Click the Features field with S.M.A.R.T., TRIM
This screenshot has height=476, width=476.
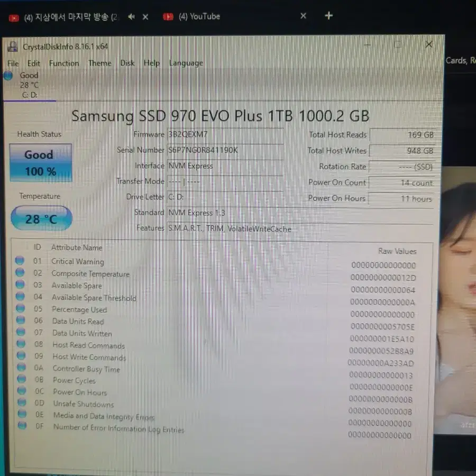pyautogui.click(x=300, y=229)
